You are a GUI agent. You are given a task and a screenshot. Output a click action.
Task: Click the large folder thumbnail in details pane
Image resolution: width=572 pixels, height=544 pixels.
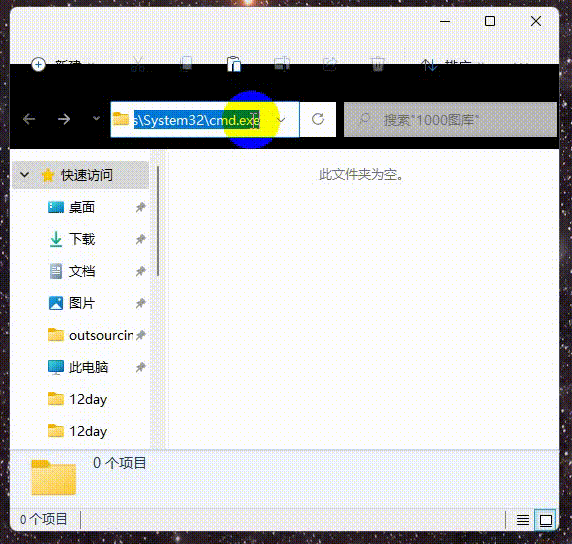coord(54,478)
